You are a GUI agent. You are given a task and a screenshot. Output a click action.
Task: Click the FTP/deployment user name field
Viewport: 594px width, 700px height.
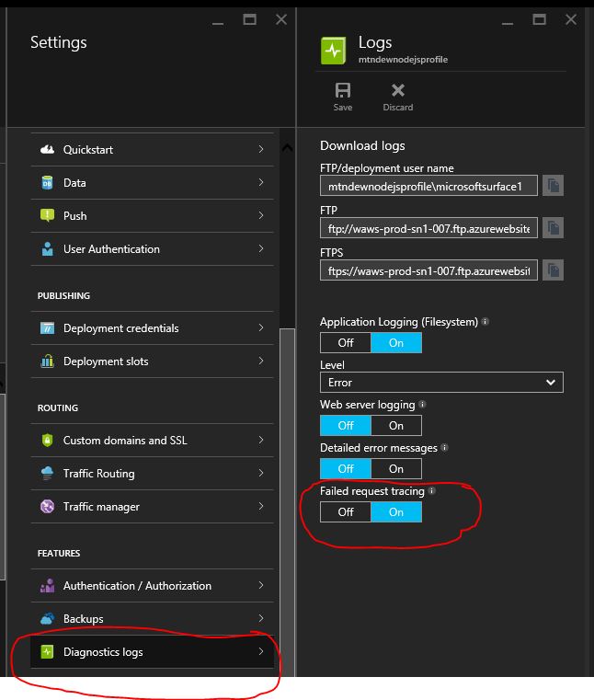pos(428,186)
